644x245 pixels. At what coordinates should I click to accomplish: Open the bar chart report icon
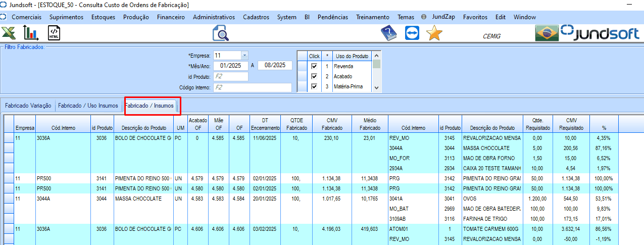[x=31, y=33]
